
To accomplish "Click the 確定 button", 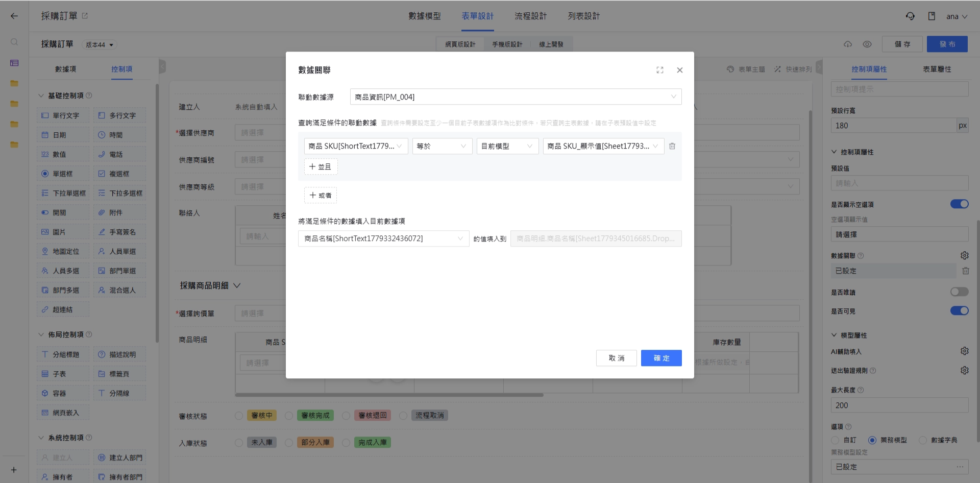I will [x=661, y=358].
